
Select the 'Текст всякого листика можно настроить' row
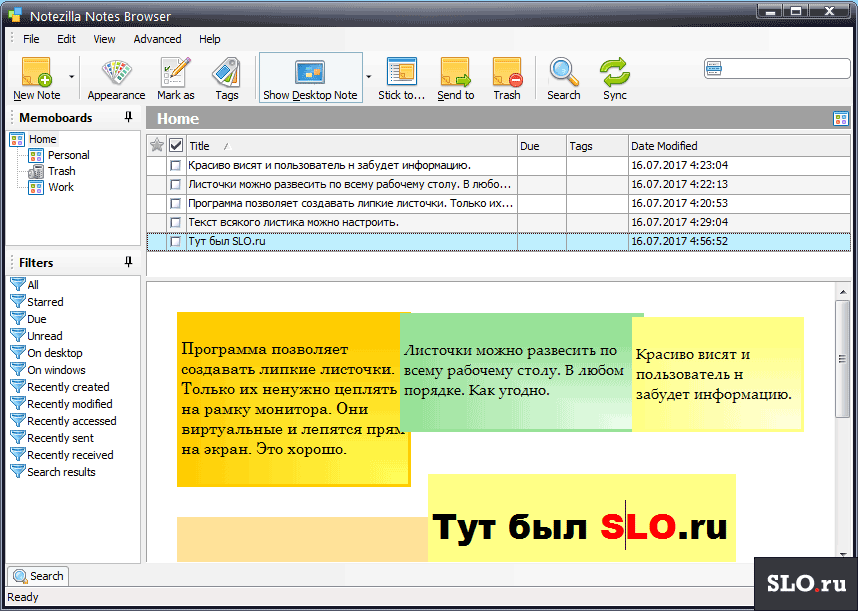[498, 223]
